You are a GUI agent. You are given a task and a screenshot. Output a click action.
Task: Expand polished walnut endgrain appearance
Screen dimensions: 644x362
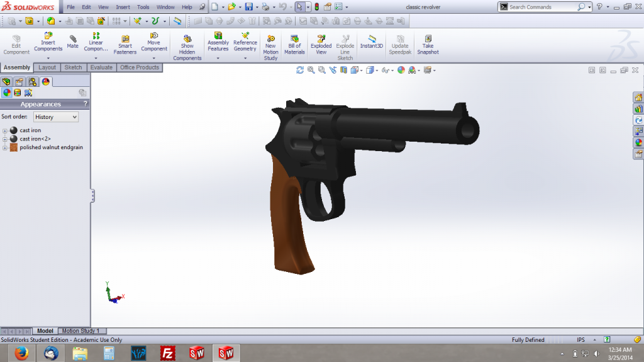pos(5,148)
